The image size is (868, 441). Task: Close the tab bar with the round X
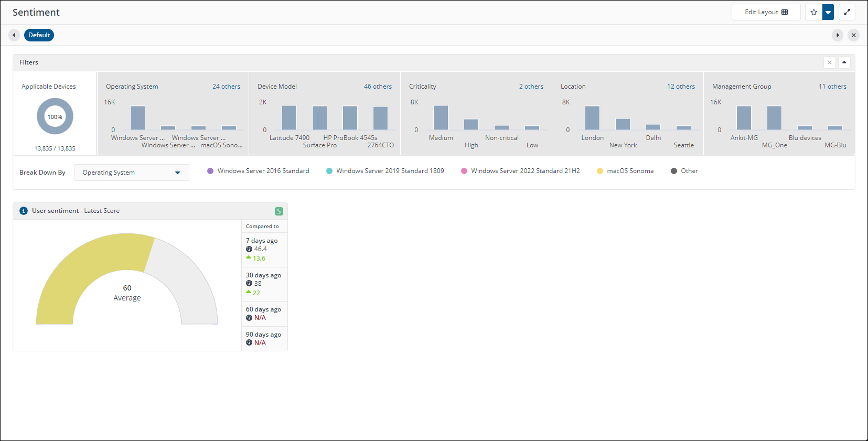(x=853, y=35)
